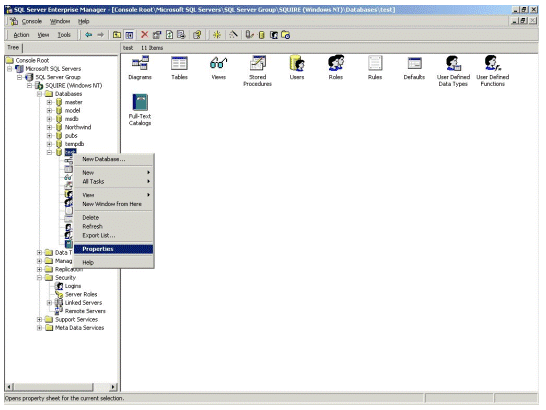Choose Delete in the context menu

114,217
